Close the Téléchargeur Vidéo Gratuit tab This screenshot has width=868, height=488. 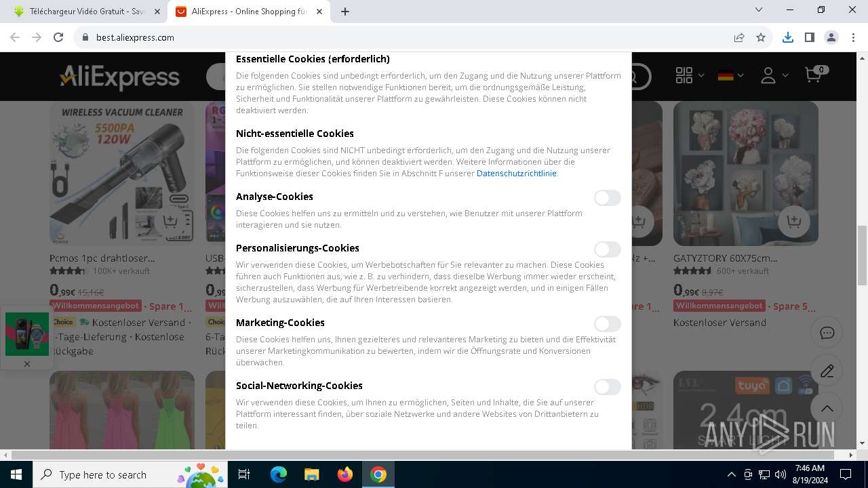157,12
